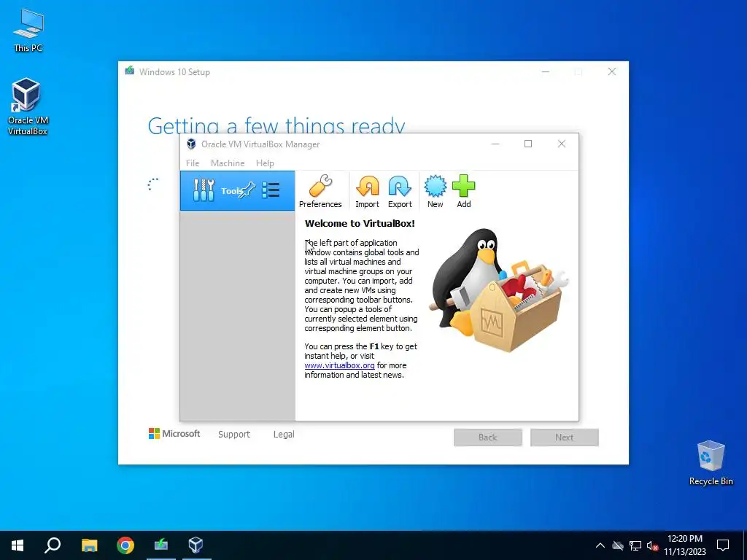Open the File menu in VirtualBox
Screen dimensions: 747x560
click(193, 163)
